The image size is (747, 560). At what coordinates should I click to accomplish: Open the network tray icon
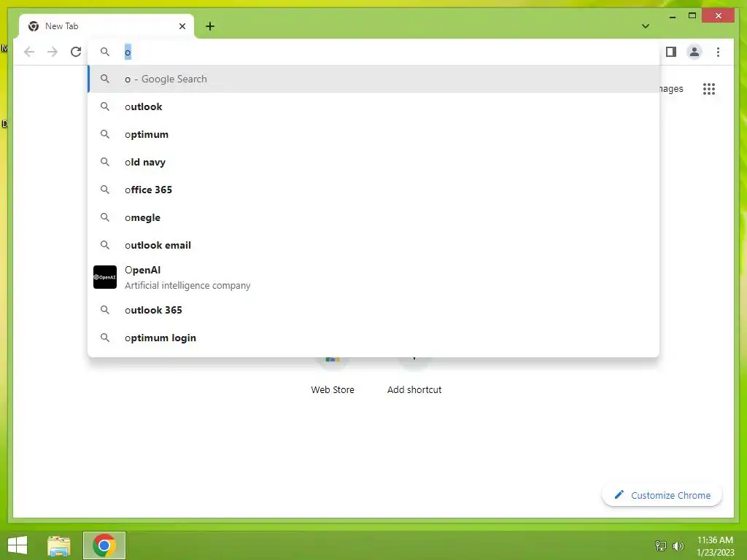tap(660, 545)
